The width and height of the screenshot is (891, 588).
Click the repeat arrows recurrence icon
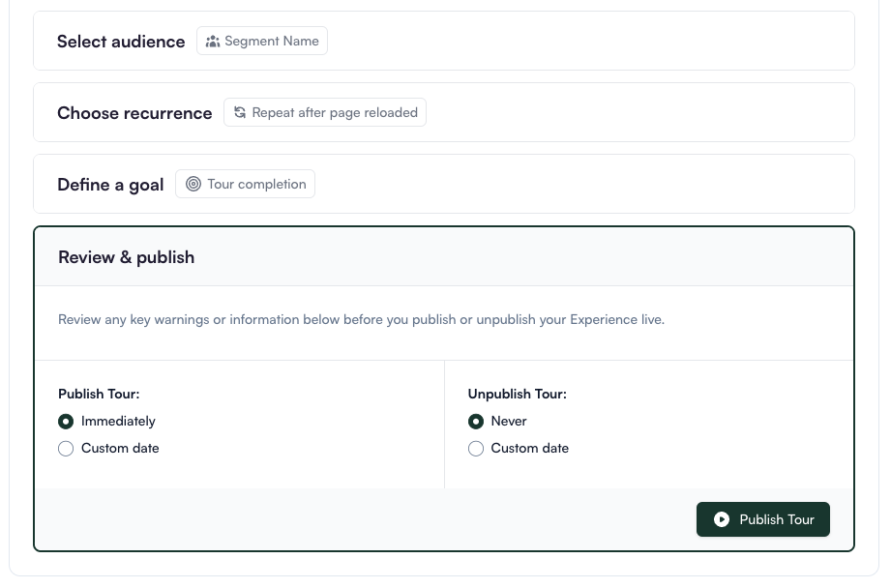tap(240, 112)
